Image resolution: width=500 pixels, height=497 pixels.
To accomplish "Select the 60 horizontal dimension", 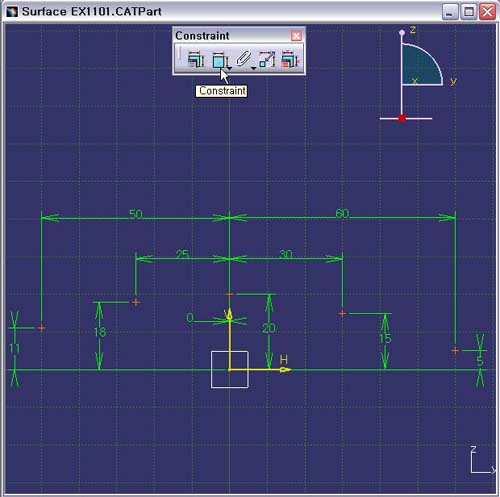I will pos(342,213).
